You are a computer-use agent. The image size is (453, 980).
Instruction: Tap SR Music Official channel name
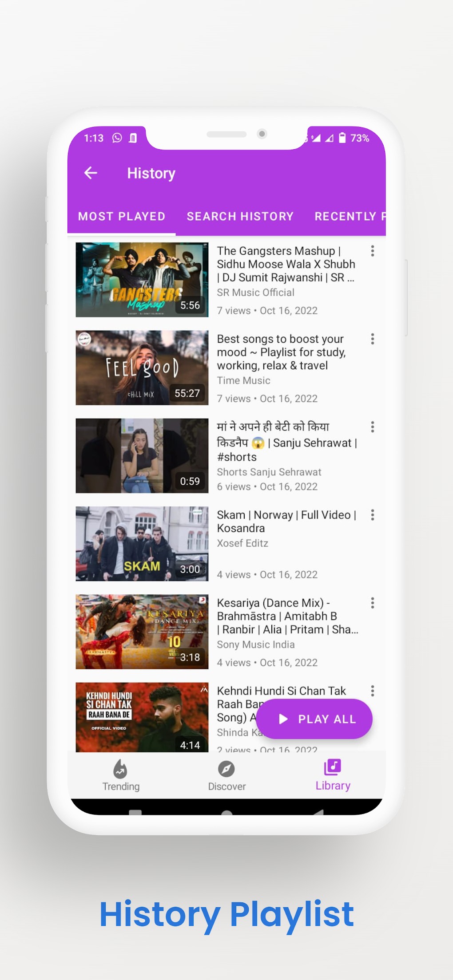coord(256,292)
